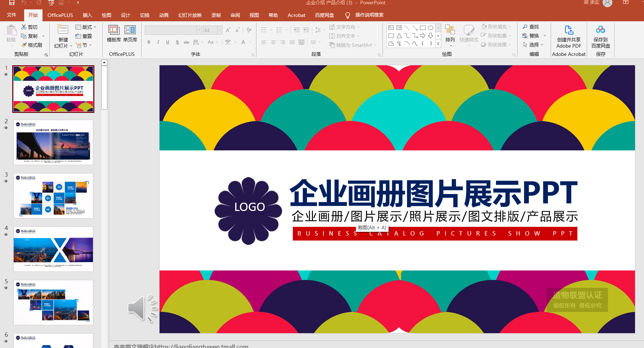Screen dimensions: 644x348
Task: Click the 查找 find button
Action: [x=531, y=27]
